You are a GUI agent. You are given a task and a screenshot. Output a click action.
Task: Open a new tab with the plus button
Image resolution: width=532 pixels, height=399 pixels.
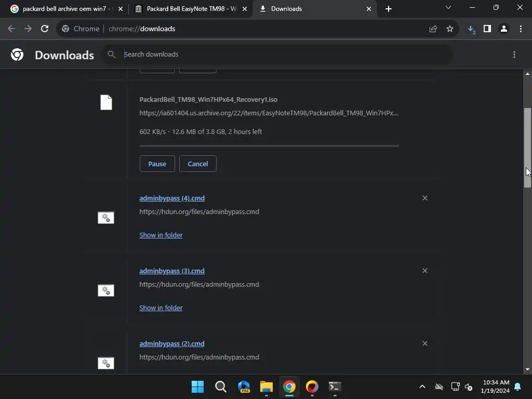point(389,9)
